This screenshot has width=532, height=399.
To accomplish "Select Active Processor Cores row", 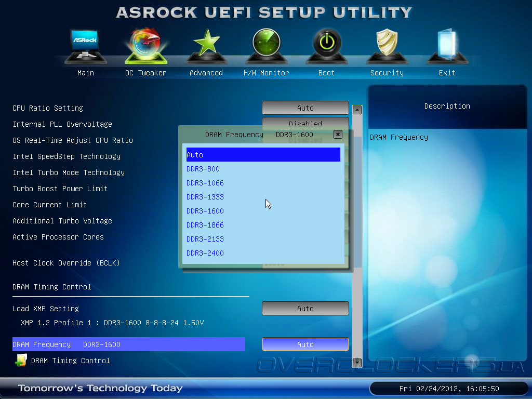I will click(58, 237).
